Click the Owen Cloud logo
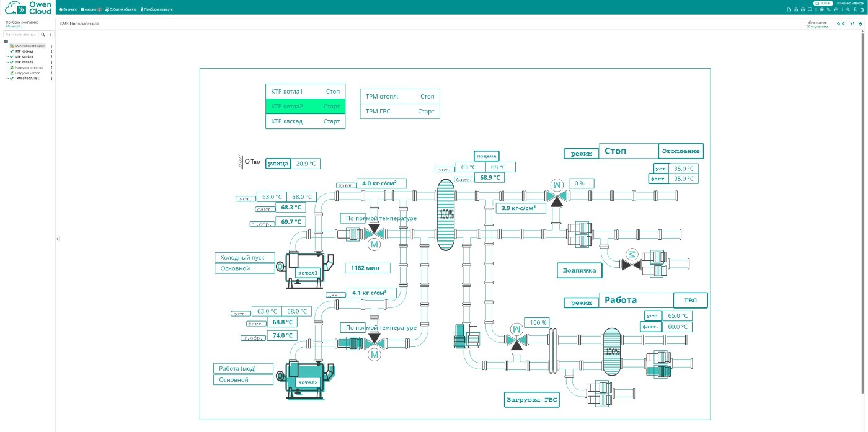868x432 pixels. [x=28, y=7]
